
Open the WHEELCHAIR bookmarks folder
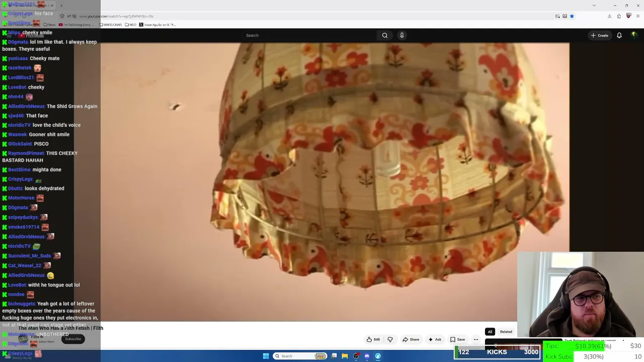[111, 25]
